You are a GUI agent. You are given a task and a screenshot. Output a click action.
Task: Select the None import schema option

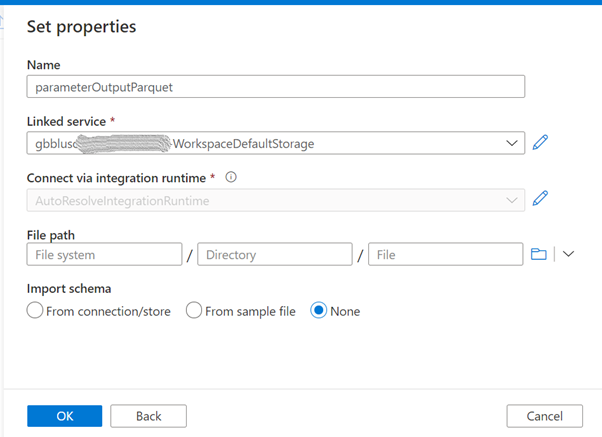[x=320, y=311]
